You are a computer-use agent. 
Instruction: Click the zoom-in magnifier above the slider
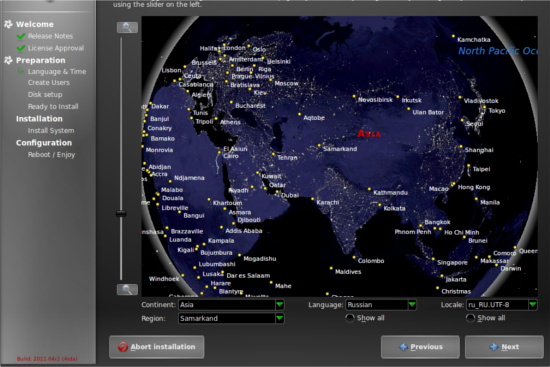[127, 27]
